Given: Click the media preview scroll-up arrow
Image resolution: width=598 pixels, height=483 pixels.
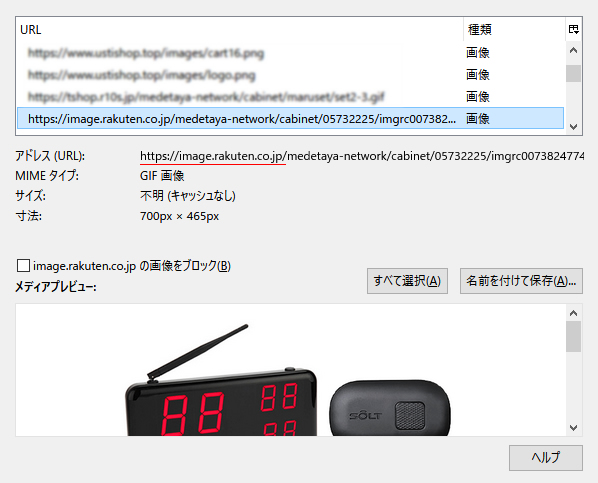Looking at the screenshot, I should click(573, 313).
